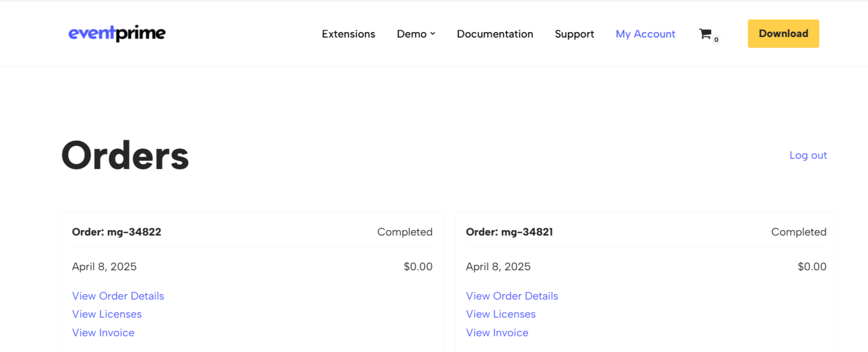
Task: View Invoice for order mg-34821
Action: coord(497,332)
